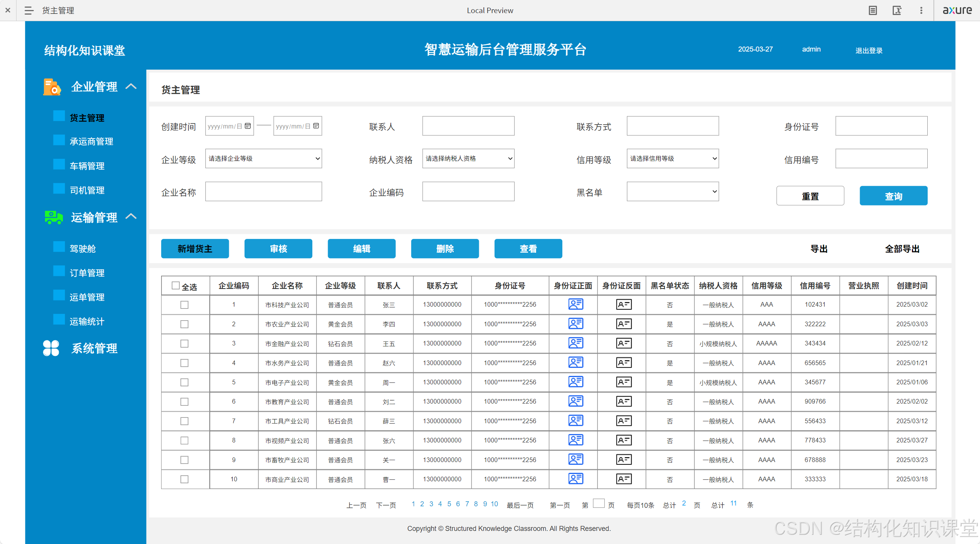Click the green truck 运输管理 icon
This screenshot has width=980, height=544.
pyautogui.click(x=53, y=217)
